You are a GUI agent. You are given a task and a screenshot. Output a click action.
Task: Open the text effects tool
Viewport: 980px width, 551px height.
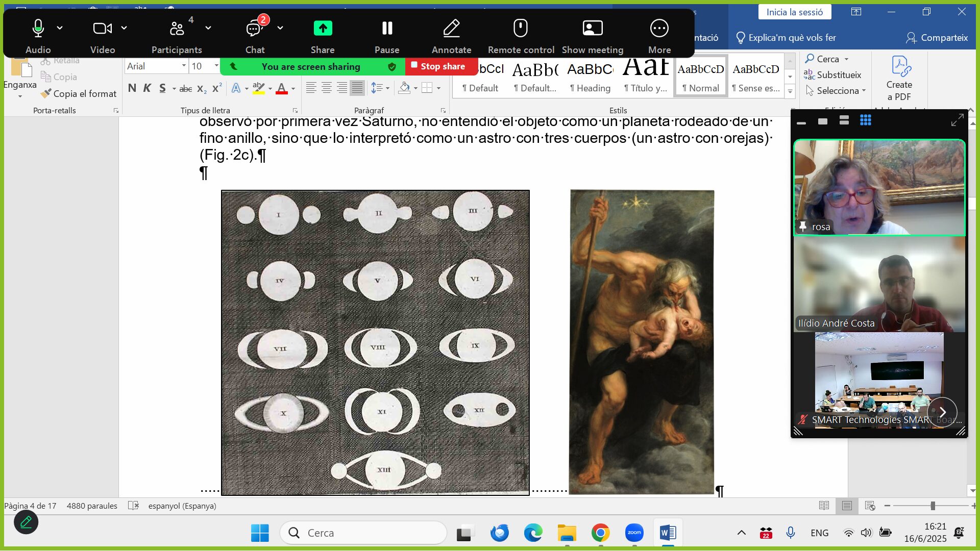[x=236, y=88]
